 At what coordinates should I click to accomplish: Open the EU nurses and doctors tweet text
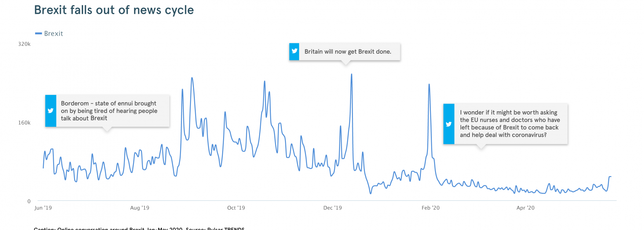coord(510,124)
